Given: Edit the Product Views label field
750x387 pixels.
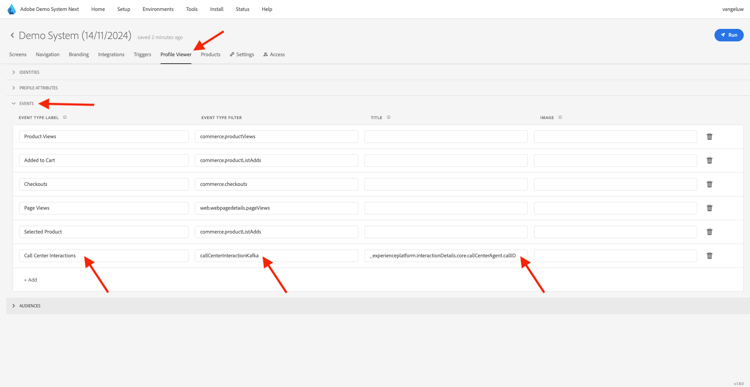Looking at the screenshot, I should pyautogui.click(x=104, y=136).
